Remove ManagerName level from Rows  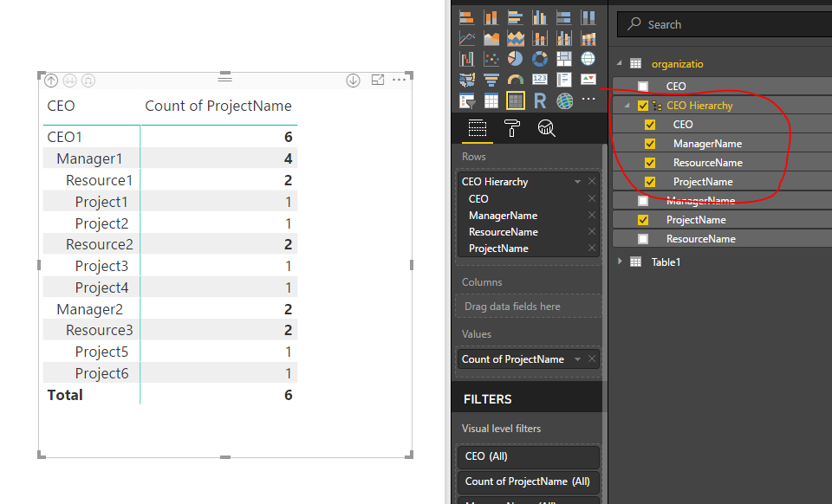tap(592, 215)
